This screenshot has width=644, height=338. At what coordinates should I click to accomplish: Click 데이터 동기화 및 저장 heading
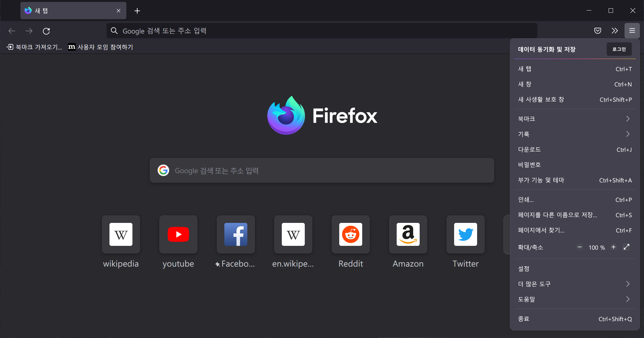547,49
